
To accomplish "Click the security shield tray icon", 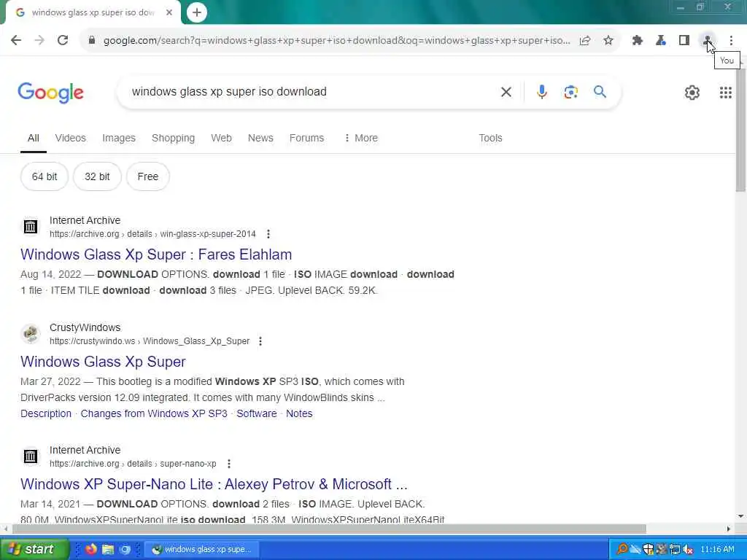I will click(648, 550).
